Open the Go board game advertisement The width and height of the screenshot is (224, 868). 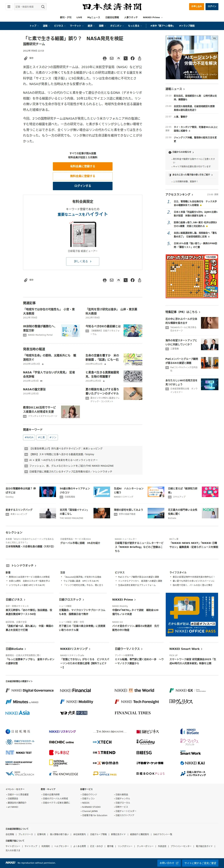pos(192,276)
